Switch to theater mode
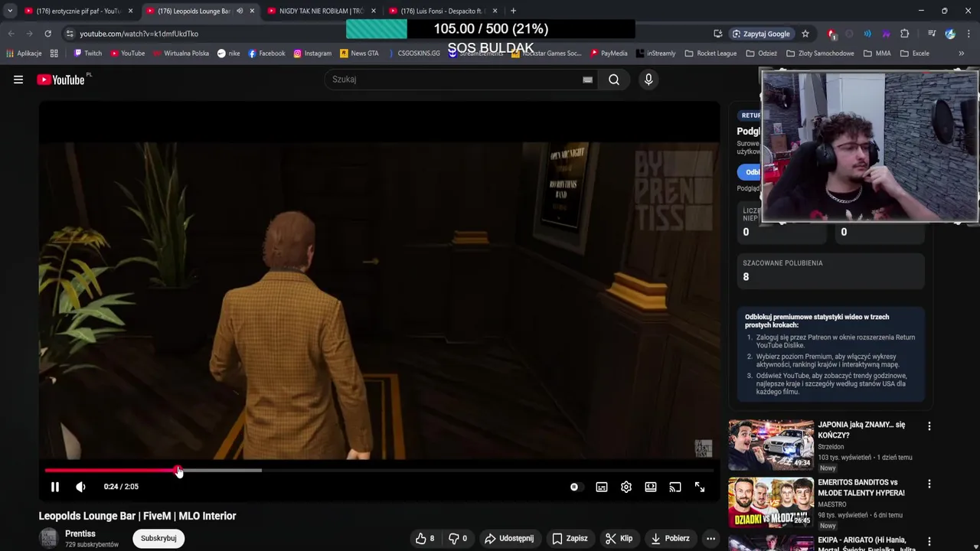The image size is (980, 551). (x=651, y=487)
